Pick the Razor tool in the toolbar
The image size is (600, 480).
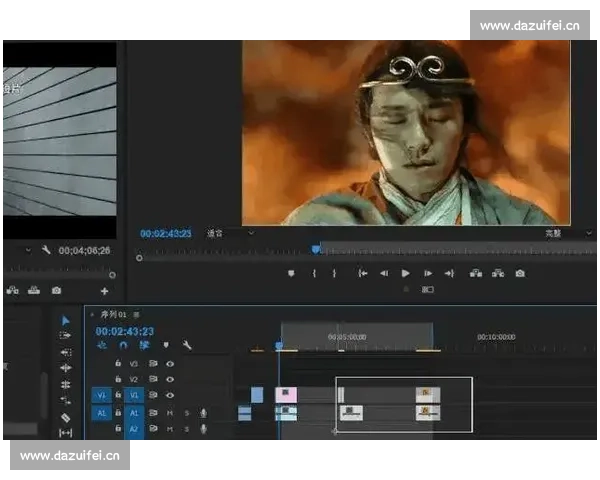coord(66,417)
